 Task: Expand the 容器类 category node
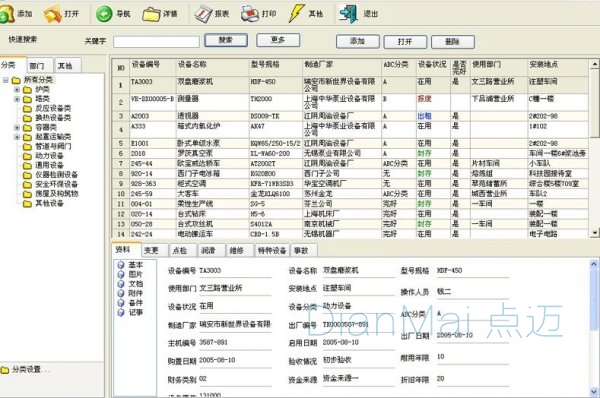[x=17, y=127]
